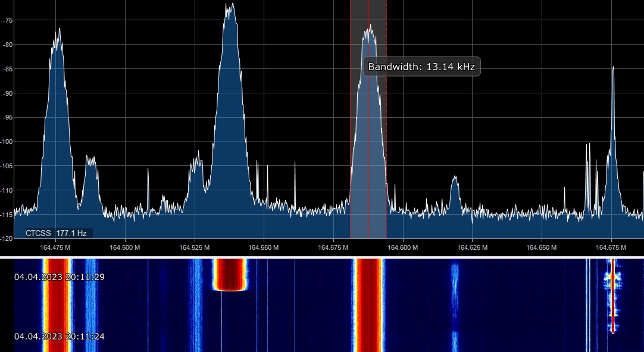644x352 pixels.
Task: Click the -100 dB scale label
Action: tap(7, 142)
